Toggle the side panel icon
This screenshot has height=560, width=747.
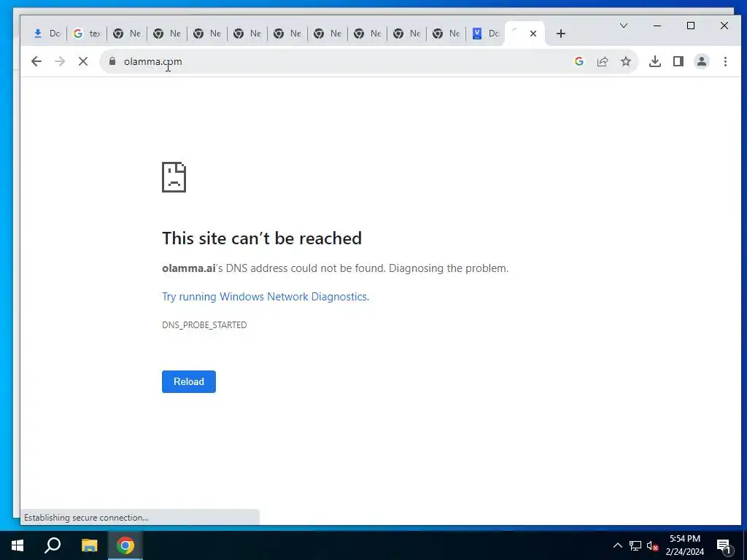[678, 61]
